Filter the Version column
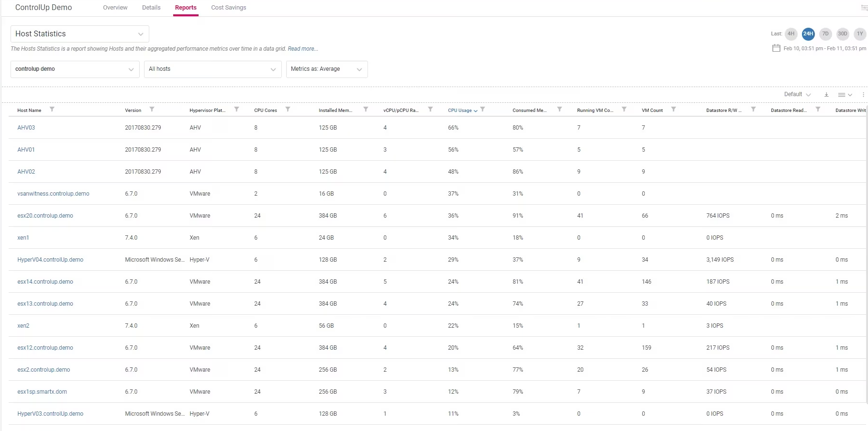 click(152, 110)
